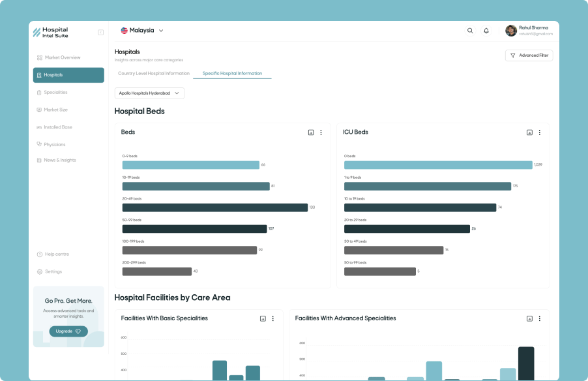Open Facilities With Basic Specialities options menu
This screenshot has width=588, height=381.
coord(272,318)
